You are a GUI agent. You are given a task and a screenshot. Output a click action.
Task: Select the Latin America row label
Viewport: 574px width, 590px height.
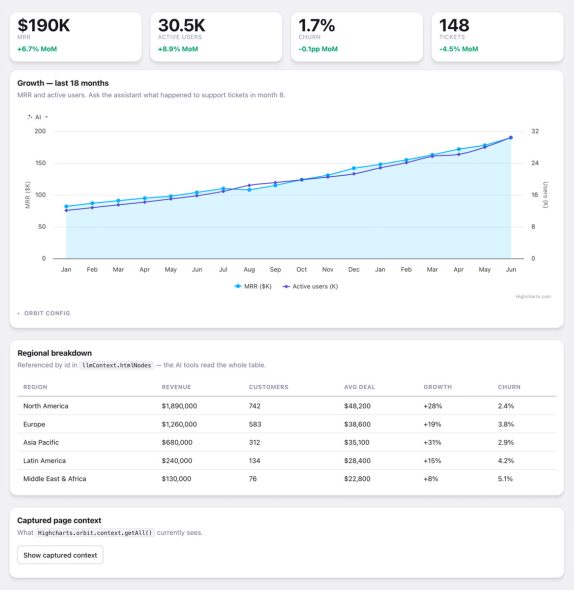[x=44, y=461]
